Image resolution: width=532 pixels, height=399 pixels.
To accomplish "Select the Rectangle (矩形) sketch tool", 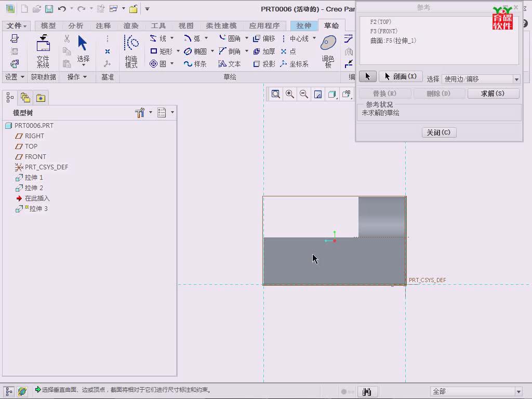I will 161,51.
